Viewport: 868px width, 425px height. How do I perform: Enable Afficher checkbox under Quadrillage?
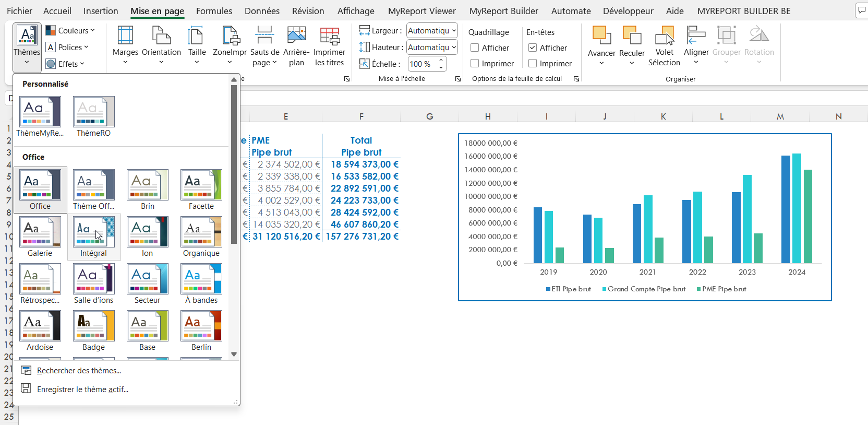tap(475, 48)
